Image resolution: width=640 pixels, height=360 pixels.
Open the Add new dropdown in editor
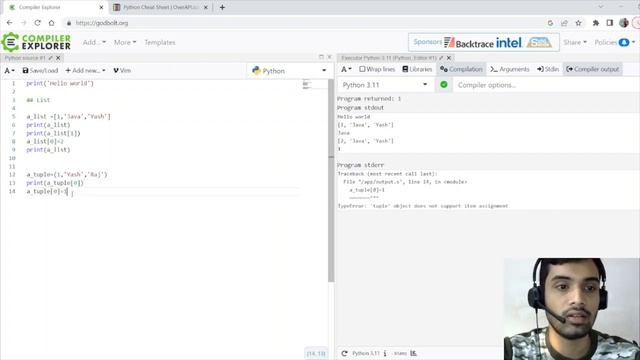tap(85, 70)
